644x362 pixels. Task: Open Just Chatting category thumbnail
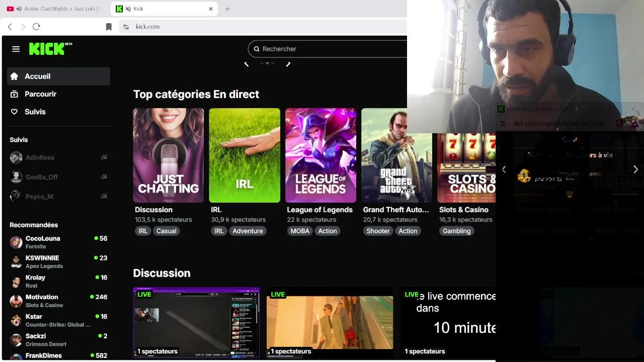coord(168,155)
